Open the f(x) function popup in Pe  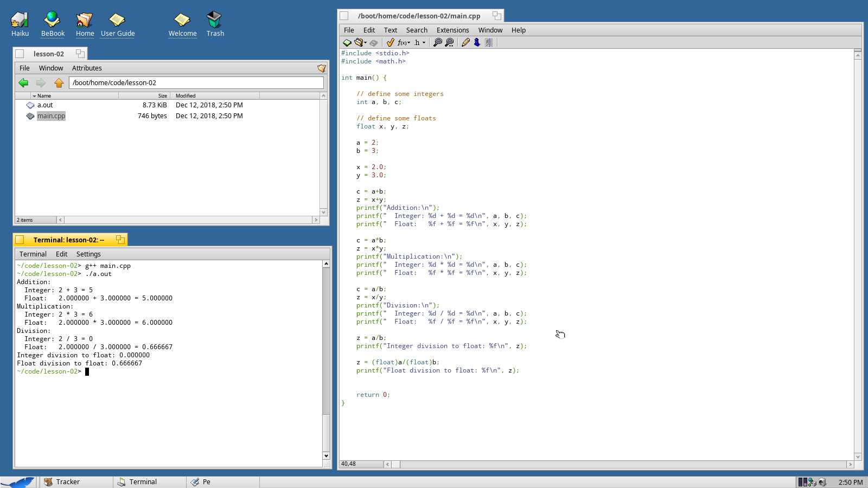click(x=404, y=42)
